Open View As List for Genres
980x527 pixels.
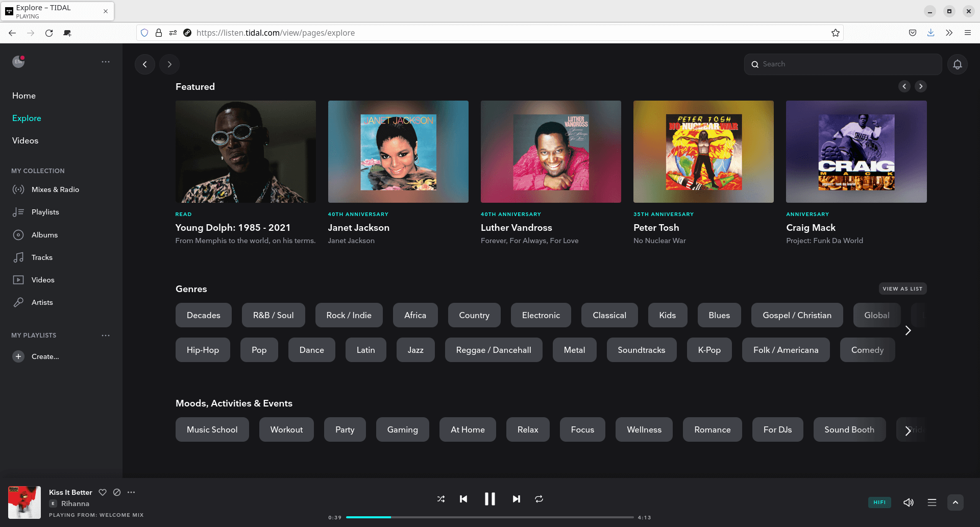902,289
